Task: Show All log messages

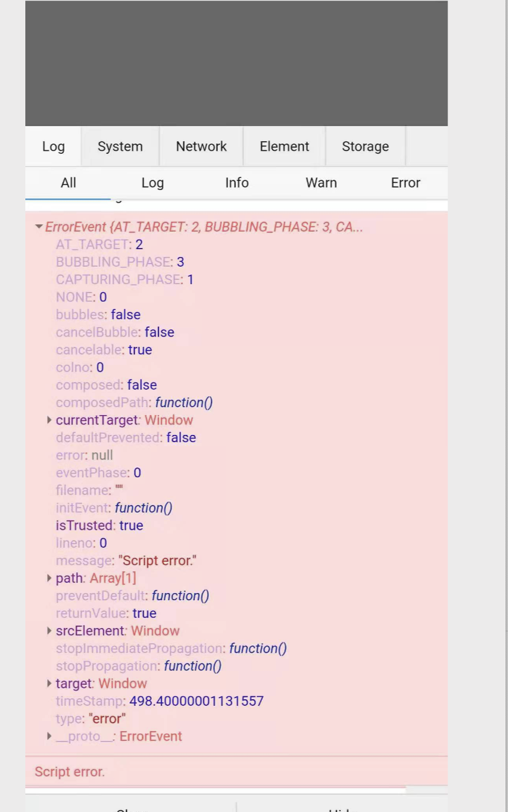Action: click(68, 183)
